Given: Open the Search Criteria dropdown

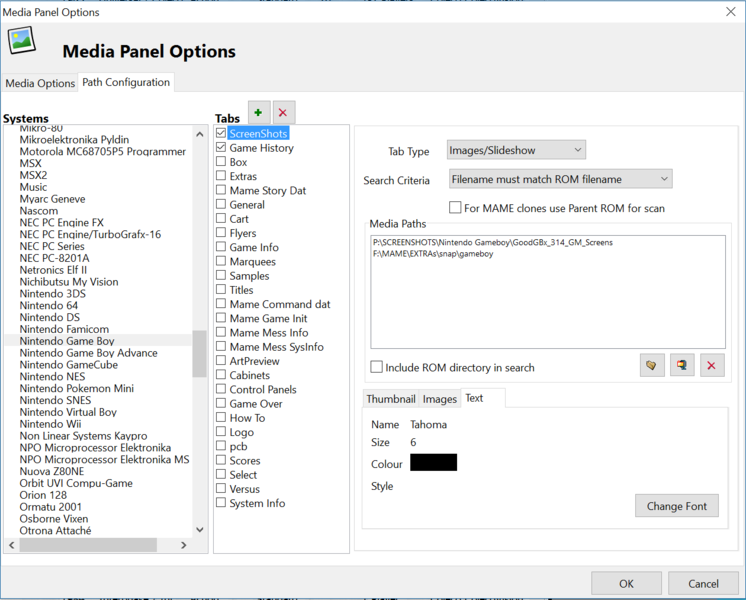Looking at the screenshot, I should point(560,179).
